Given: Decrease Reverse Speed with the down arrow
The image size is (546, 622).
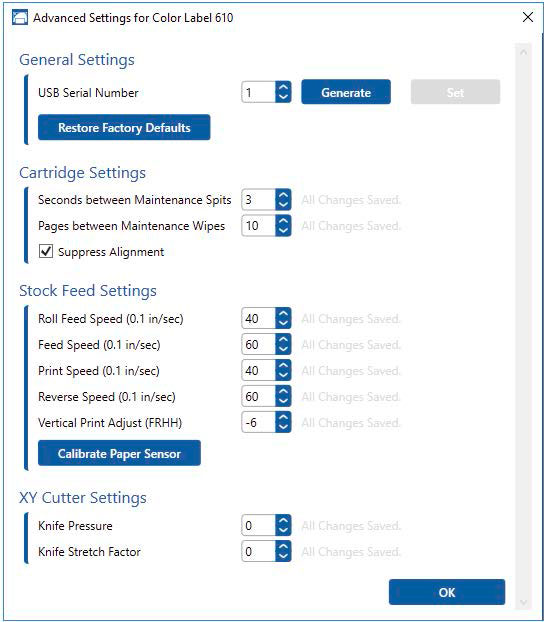Looking at the screenshot, I should point(283,401).
